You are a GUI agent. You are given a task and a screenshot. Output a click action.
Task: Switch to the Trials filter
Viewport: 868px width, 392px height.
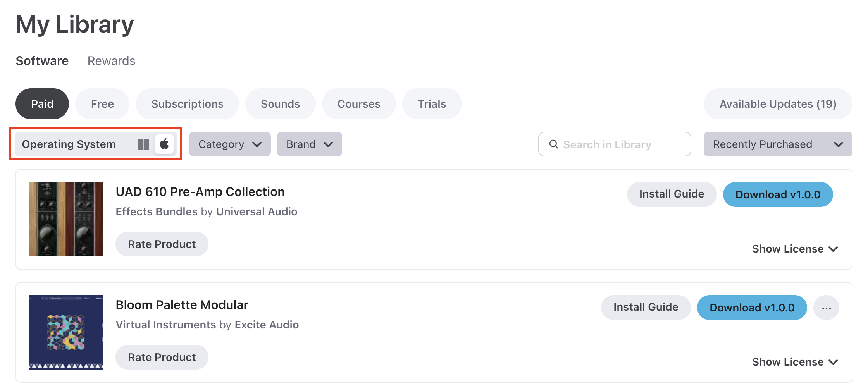[x=432, y=104]
